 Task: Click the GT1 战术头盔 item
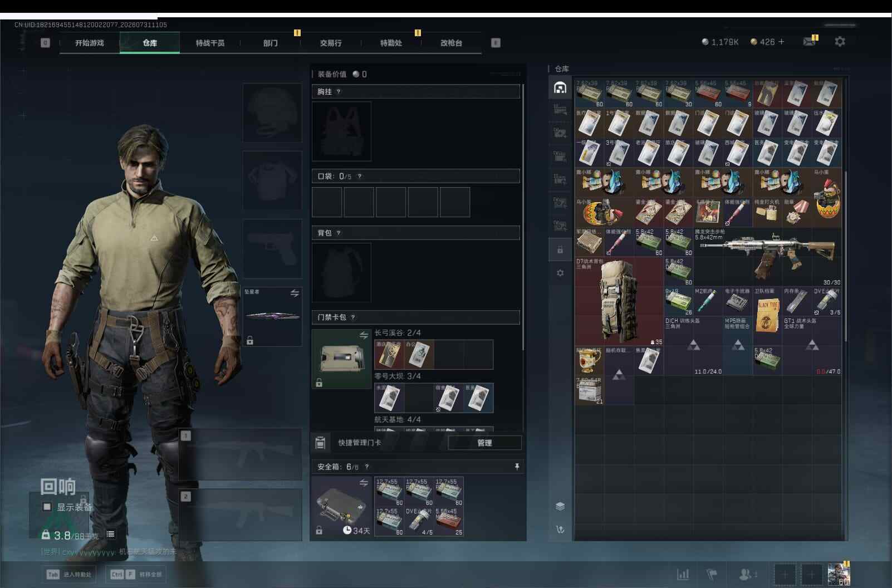(812, 345)
